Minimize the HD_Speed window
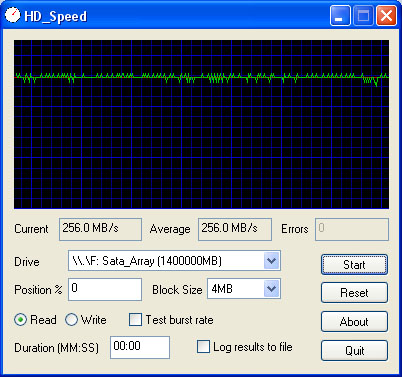Screen dimensions: 402x377 tap(340, 16)
